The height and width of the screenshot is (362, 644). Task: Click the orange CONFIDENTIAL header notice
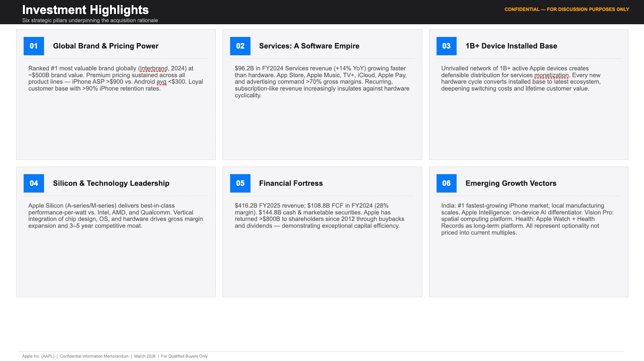pos(566,9)
